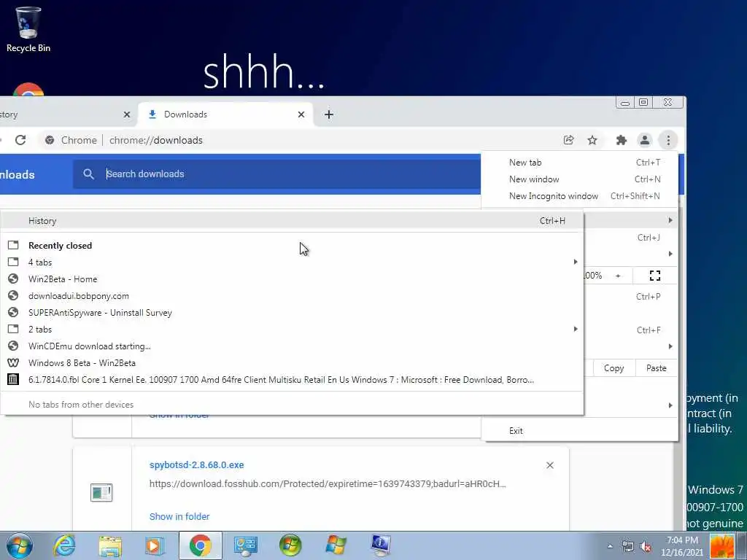Click the share page icon in address bar
Screen dimensions: 747x560
[x=568, y=140]
